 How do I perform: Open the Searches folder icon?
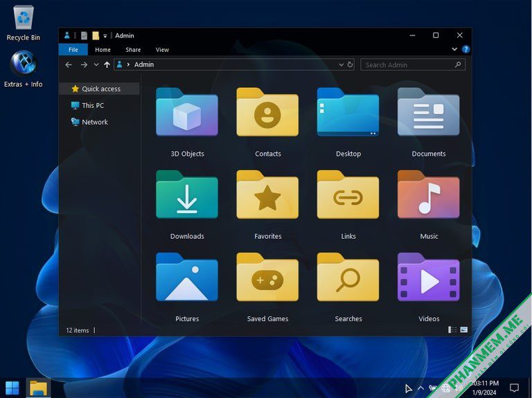348,277
